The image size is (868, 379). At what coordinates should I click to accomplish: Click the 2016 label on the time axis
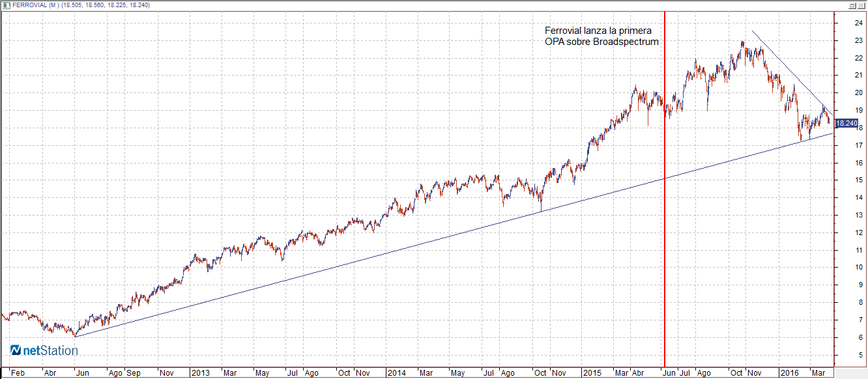790,373
